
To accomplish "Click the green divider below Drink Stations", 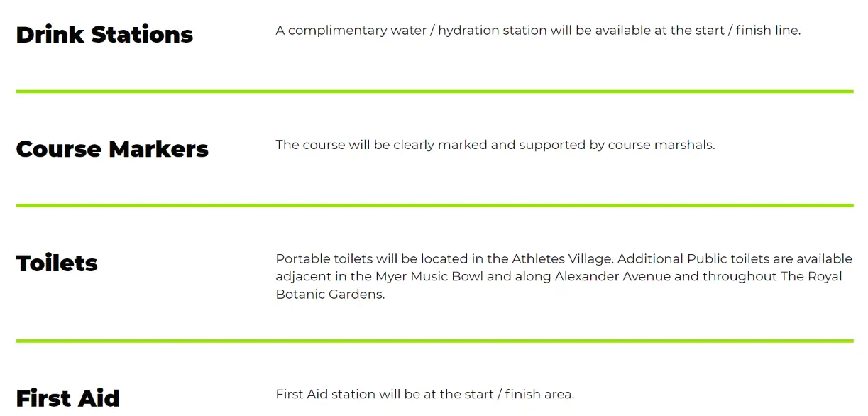I will tap(434, 92).
